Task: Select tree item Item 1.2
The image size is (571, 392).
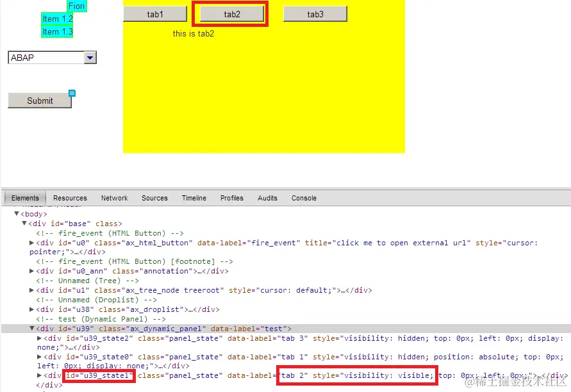Action: 57,19
